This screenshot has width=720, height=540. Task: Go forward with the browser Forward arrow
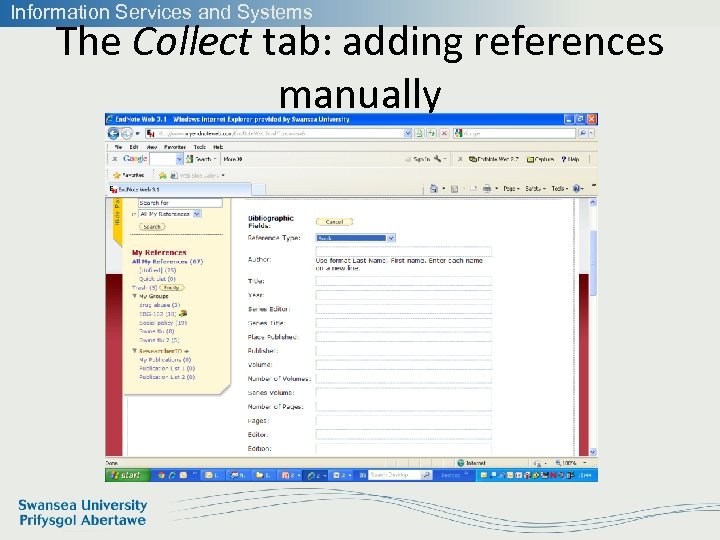pyautogui.click(x=127, y=134)
